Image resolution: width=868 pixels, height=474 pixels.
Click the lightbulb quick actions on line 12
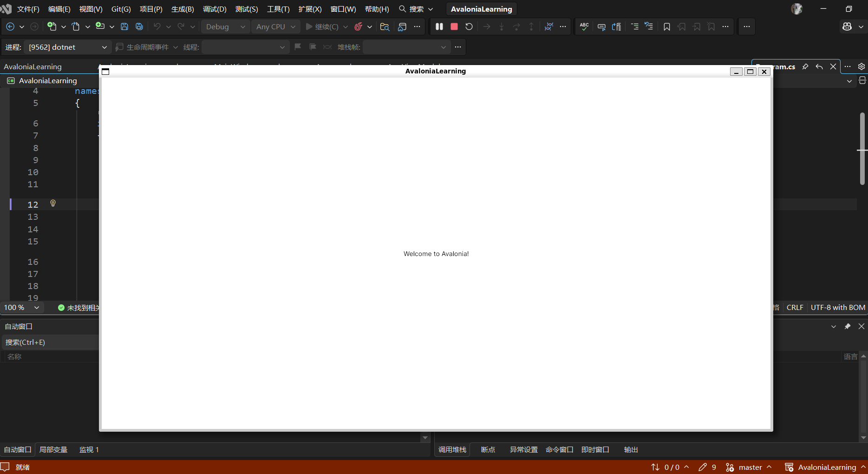[53, 204]
